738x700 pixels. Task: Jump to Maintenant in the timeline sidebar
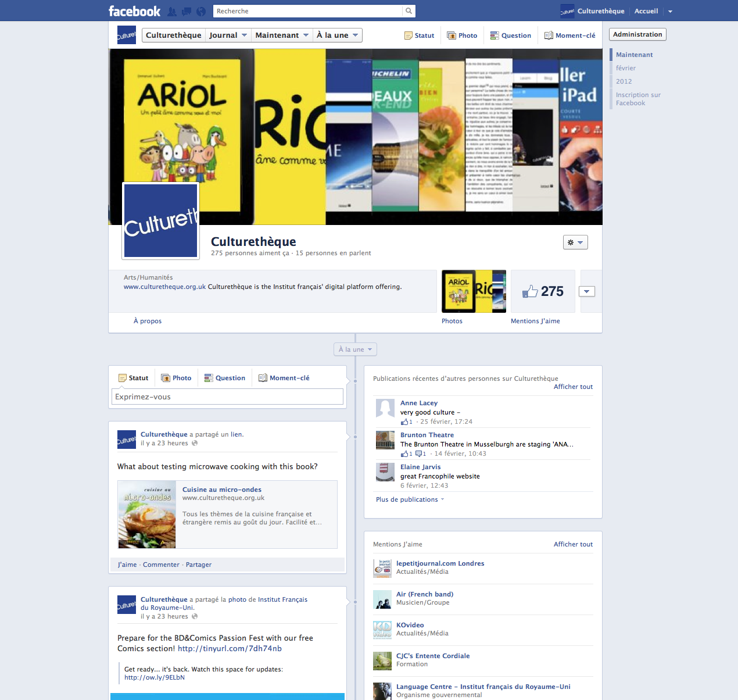click(x=634, y=55)
